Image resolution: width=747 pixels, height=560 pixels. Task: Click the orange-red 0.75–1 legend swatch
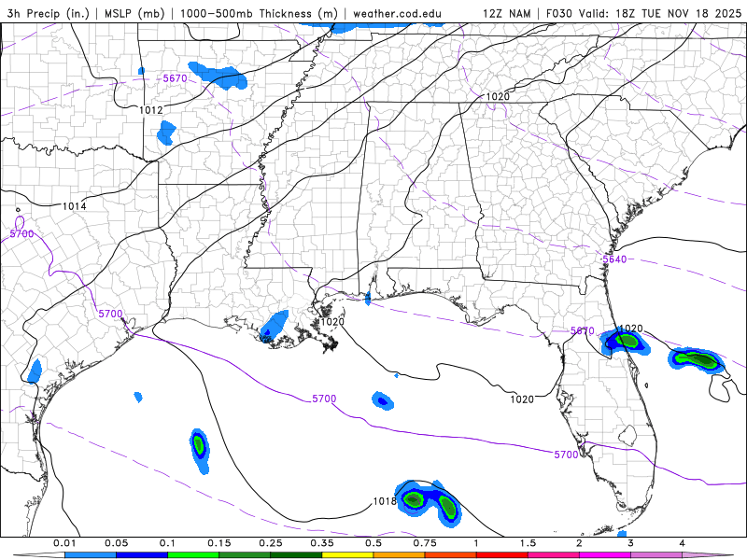click(x=451, y=555)
